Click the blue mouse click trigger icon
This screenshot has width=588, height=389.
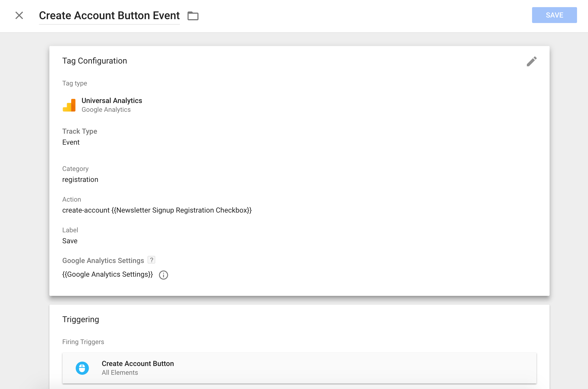82,368
